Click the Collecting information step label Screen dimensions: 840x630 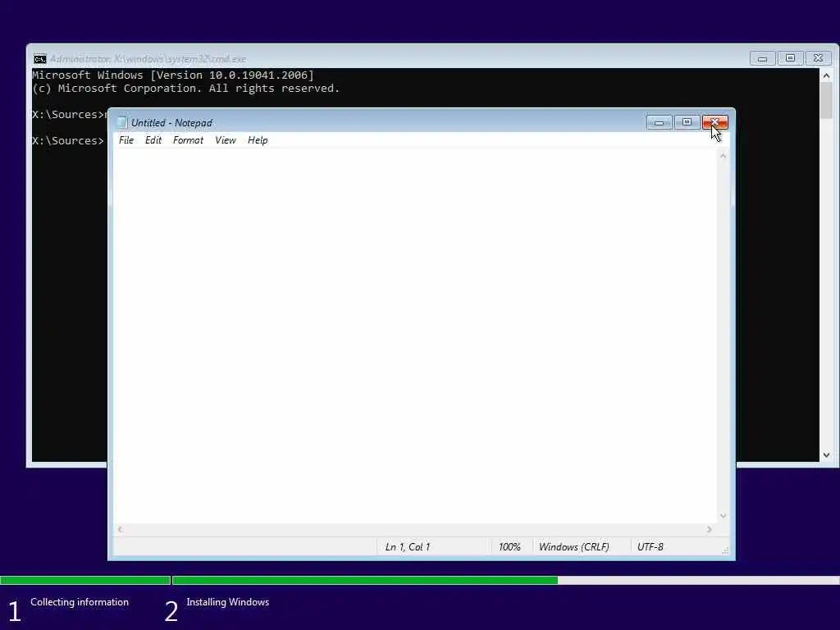80,602
